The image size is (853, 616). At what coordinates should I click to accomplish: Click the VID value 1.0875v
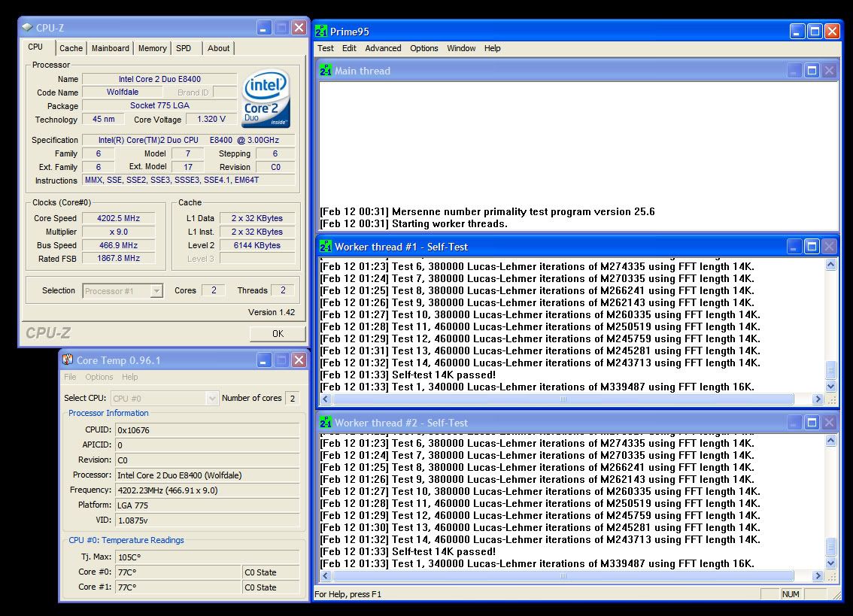pyautogui.click(x=208, y=520)
